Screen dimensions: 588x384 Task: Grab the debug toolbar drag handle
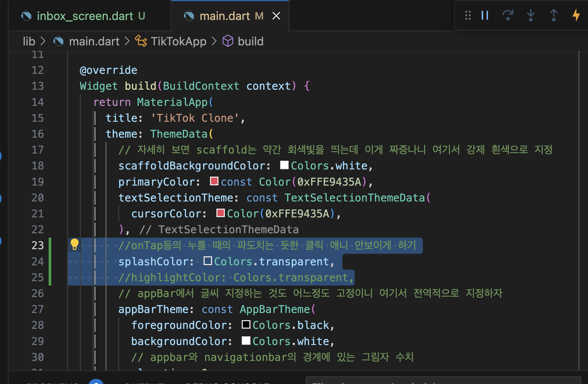pos(468,15)
